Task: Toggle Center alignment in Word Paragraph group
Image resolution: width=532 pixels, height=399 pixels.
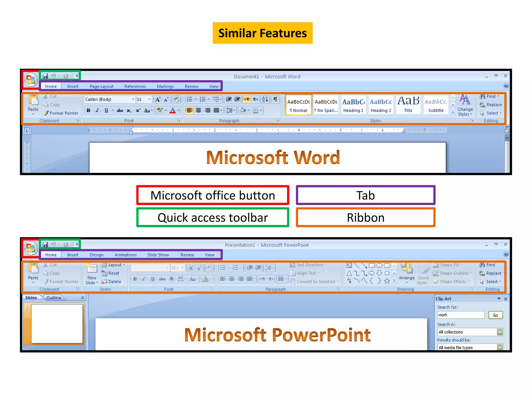Action: pyautogui.click(x=198, y=110)
